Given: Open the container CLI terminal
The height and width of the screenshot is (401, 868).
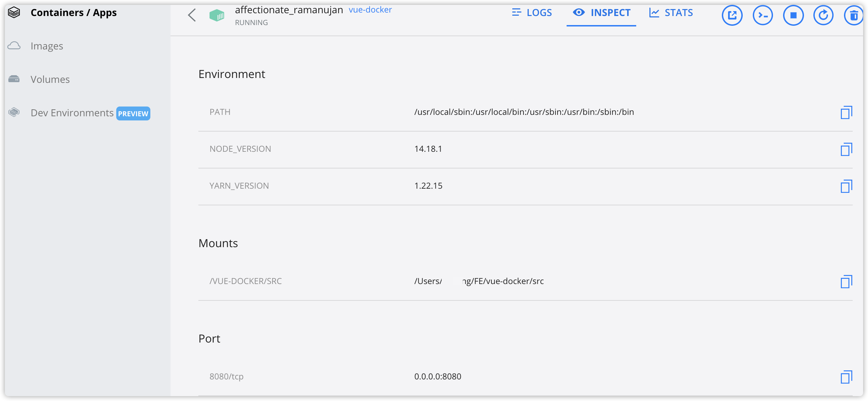Looking at the screenshot, I should click(x=763, y=15).
